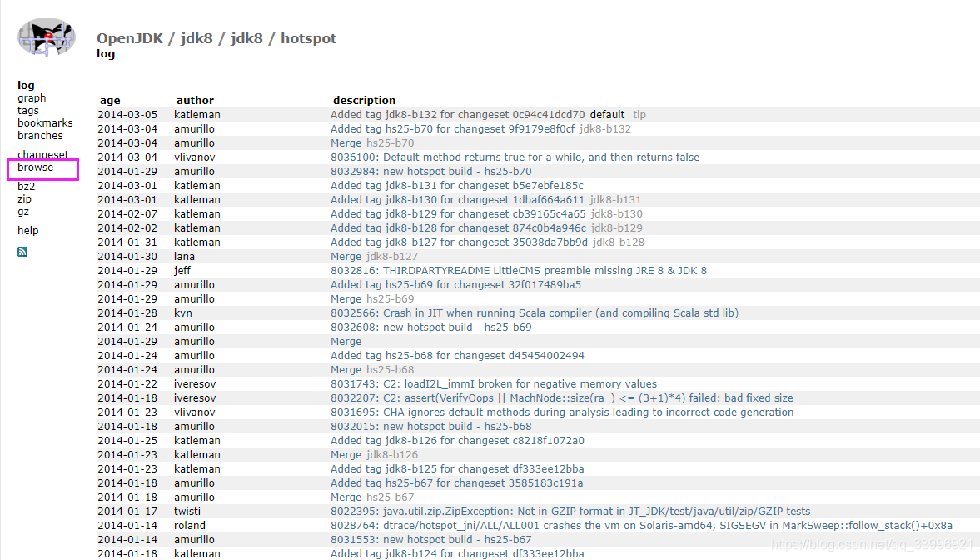Click 'jdk8-b131' tag label
Screen dimensions: 980x560
click(615, 200)
